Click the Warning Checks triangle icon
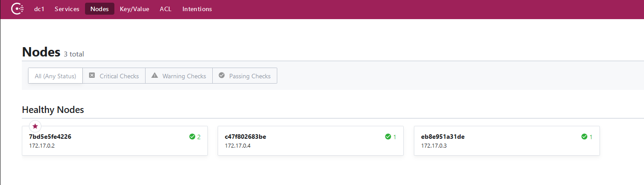This screenshot has width=644, height=185. pyautogui.click(x=155, y=76)
